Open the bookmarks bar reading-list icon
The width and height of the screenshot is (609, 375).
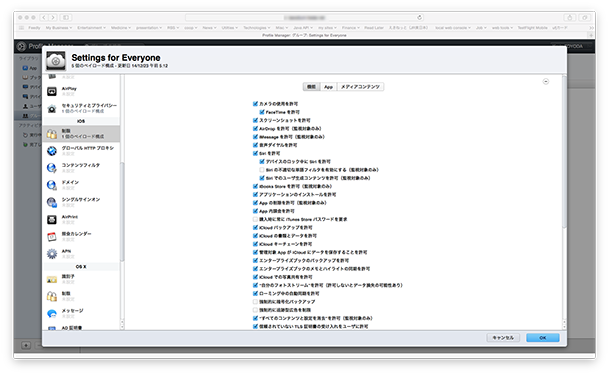(x=21, y=28)
